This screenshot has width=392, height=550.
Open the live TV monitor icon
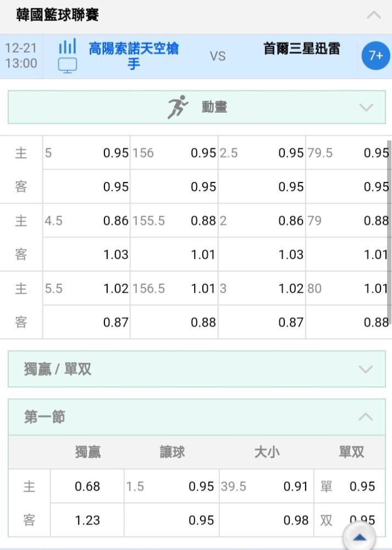click(x=67, y=65)
